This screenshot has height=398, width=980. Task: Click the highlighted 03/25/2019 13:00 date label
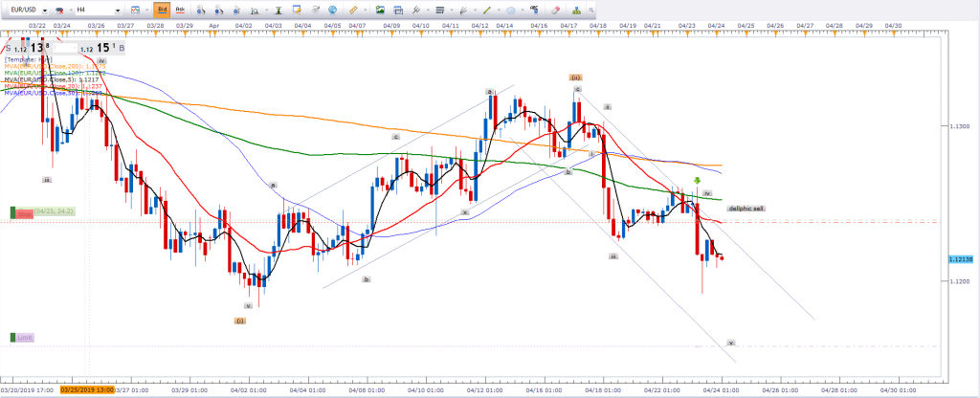(x=87, y=390)
